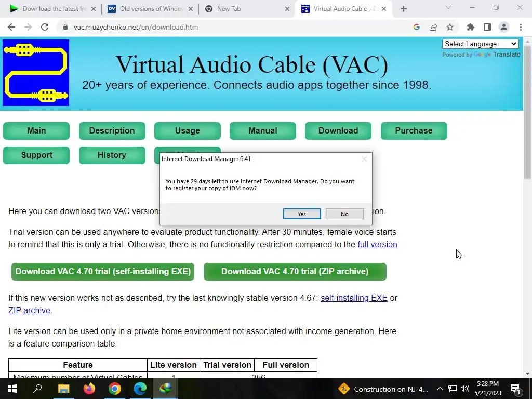Open the Usage page
The width and height of the screenshot is (532, 399).
pyautogui.click(x=187, y=130)
